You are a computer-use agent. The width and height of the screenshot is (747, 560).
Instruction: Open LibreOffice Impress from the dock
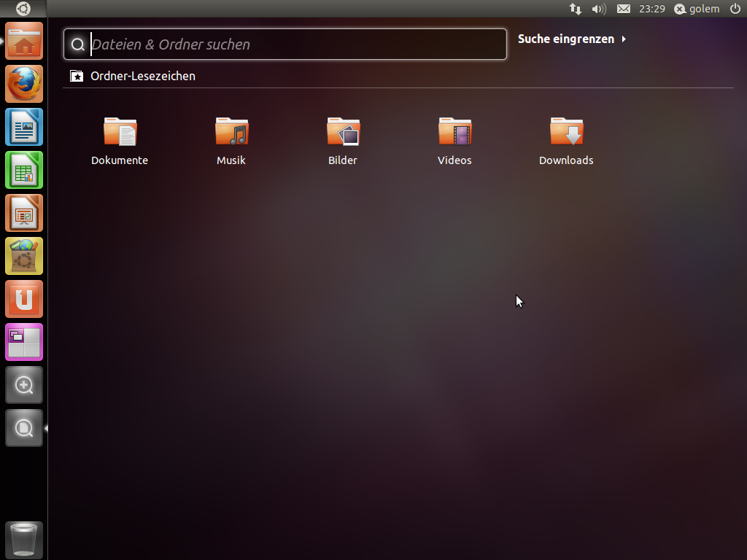[x=24, y=213]
